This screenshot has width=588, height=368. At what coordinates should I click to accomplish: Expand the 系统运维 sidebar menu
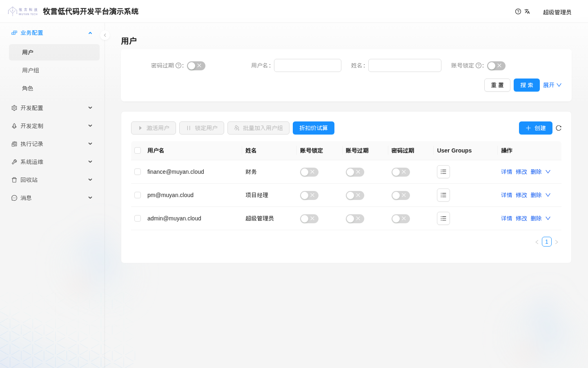click(x=54, y=162)
